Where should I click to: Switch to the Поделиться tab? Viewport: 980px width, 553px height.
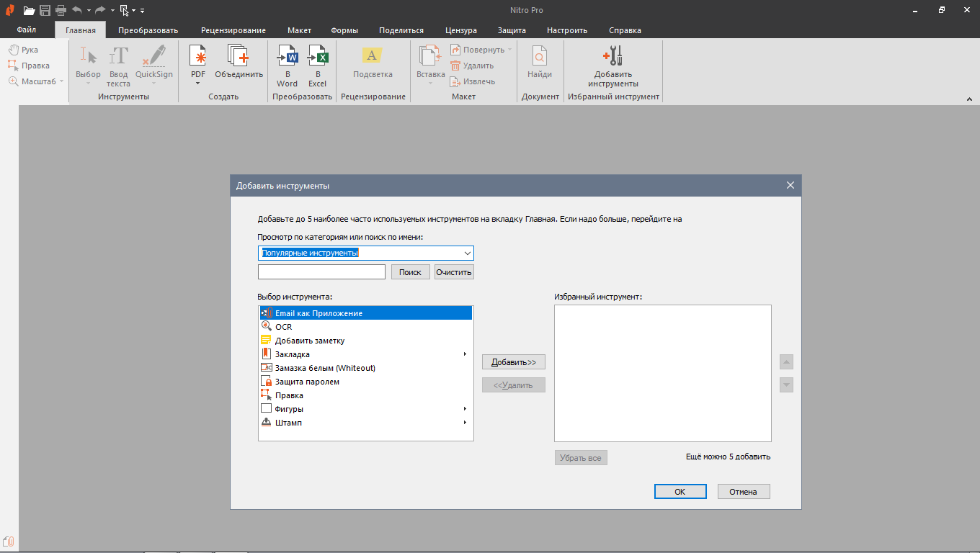click(401, 30)
